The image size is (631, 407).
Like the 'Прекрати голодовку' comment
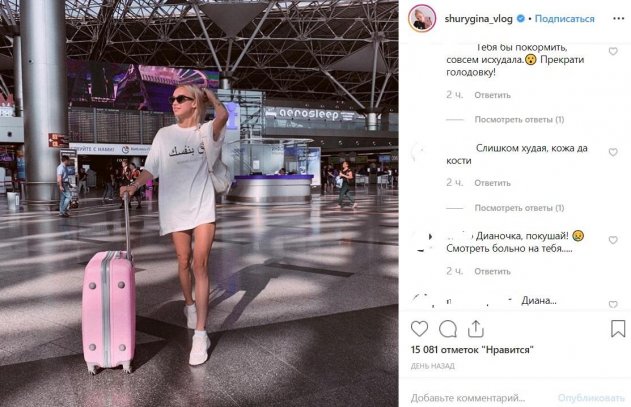[x=613, y=52]
